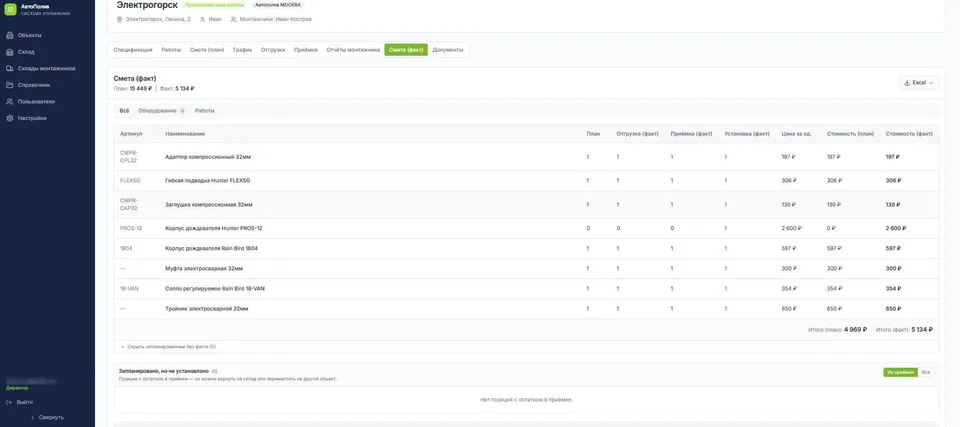Click the Выйти logout icon
Viewport: 960px width, 427px height.
[x=10, y=402]
